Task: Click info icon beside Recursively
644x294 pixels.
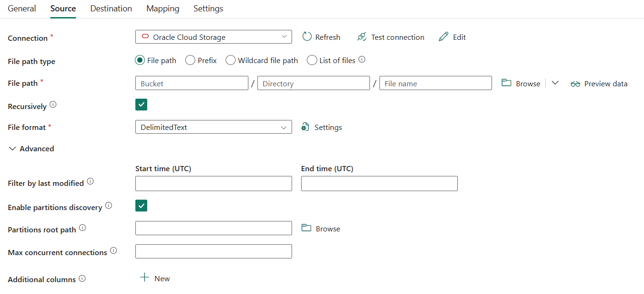Action: tap(53, 105)
